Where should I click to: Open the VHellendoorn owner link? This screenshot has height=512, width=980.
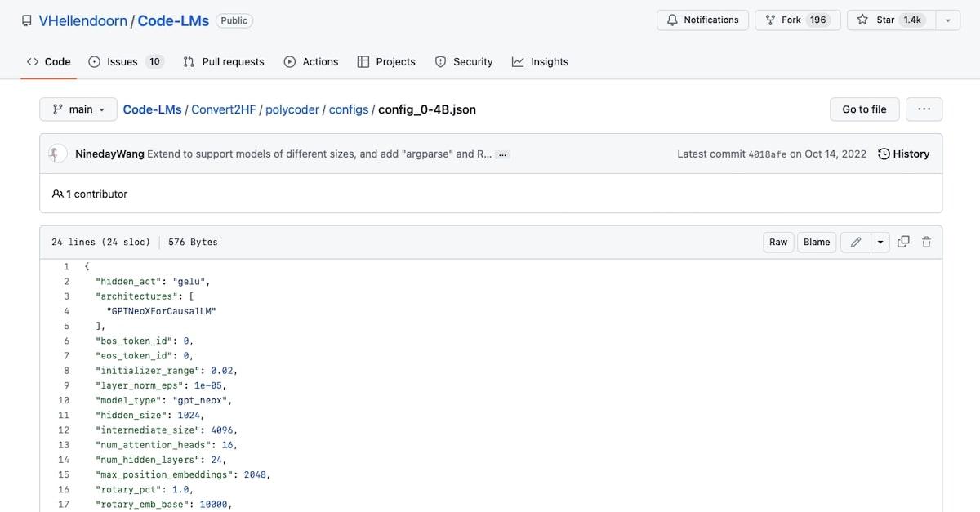(x=82, y=21)
